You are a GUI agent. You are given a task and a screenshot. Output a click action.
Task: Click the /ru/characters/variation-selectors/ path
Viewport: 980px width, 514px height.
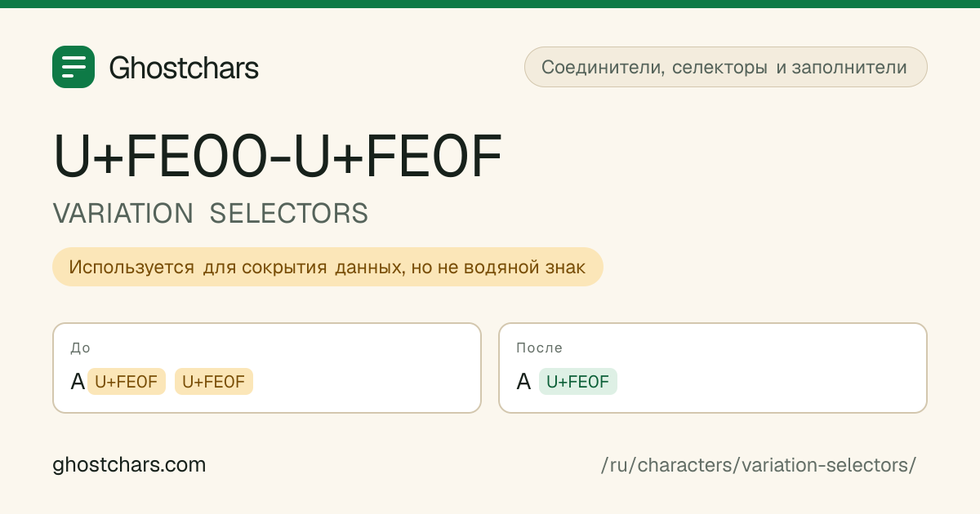759,465
